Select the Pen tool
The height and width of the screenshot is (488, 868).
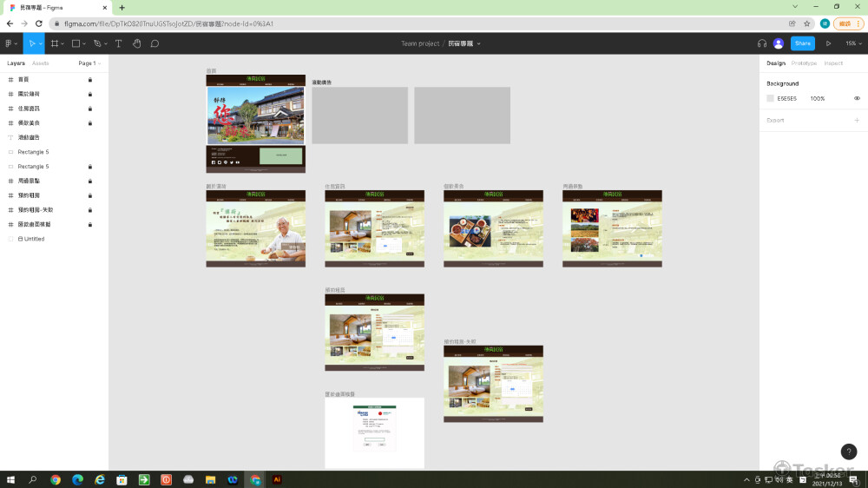97,43
